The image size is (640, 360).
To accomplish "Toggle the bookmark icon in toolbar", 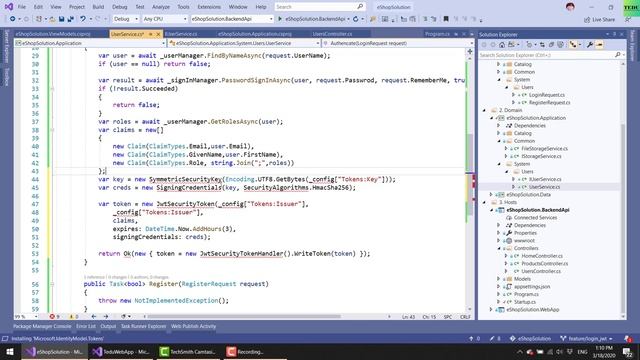I will pyautogui.click(x=446, y=19).
